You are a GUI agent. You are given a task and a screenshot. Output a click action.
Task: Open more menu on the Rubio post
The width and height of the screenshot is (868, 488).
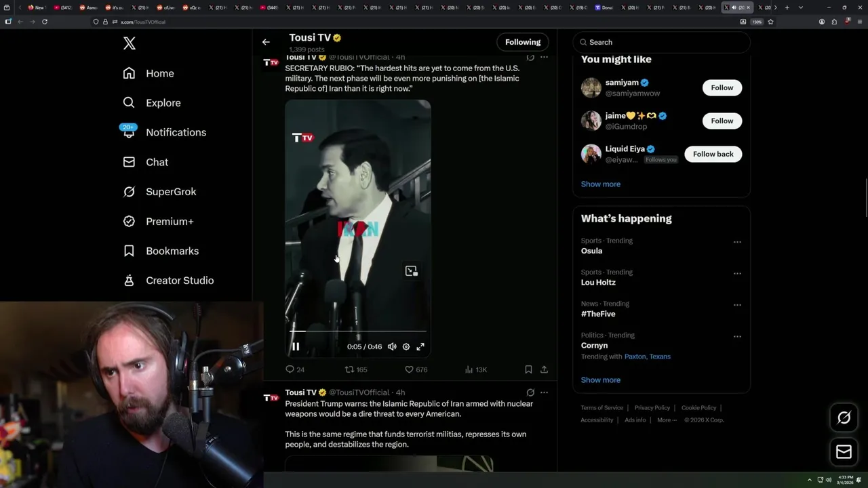(544, 58)
